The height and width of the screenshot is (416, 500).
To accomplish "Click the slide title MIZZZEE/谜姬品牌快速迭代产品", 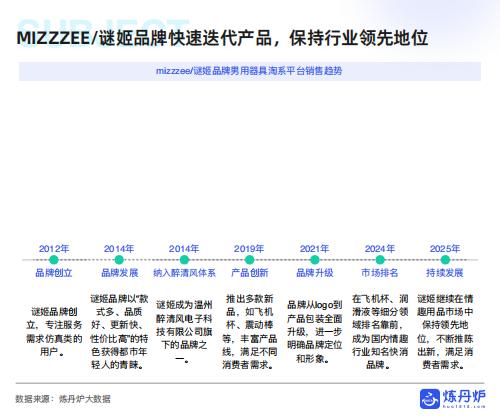I will tap(222, 38).
